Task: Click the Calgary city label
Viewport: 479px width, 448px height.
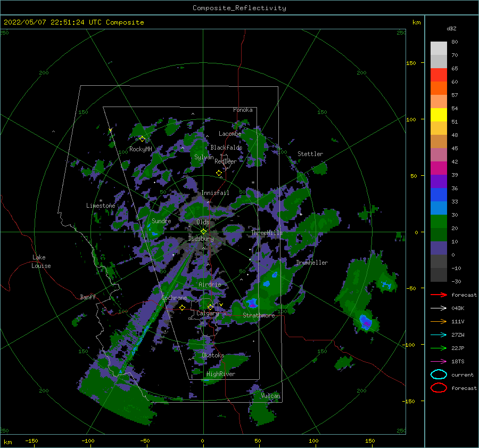Action: [x=208, y=313]
